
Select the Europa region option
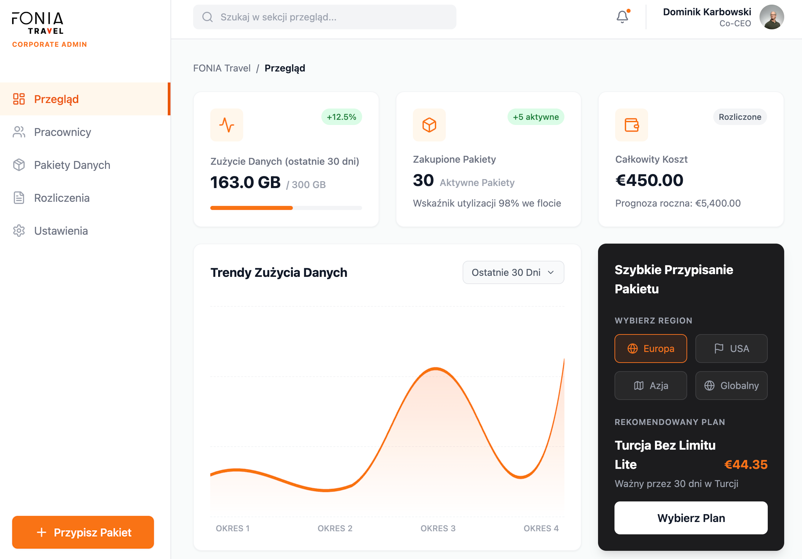click(650, 349)
